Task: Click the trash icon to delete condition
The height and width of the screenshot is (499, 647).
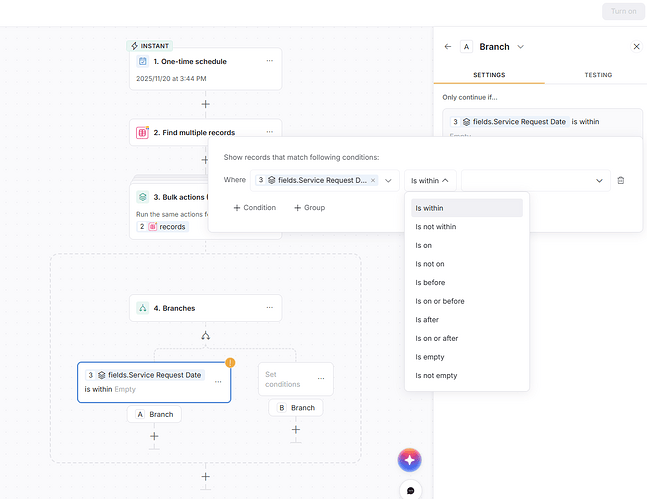Action: (x=621, y=180)
